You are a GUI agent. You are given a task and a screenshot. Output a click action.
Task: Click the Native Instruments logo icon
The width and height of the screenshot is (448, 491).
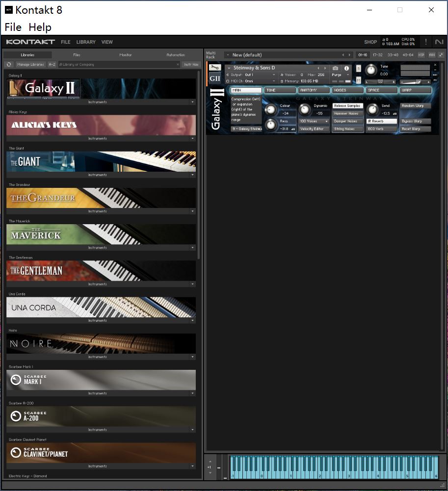pyautogui.click(x=439, y=42)
